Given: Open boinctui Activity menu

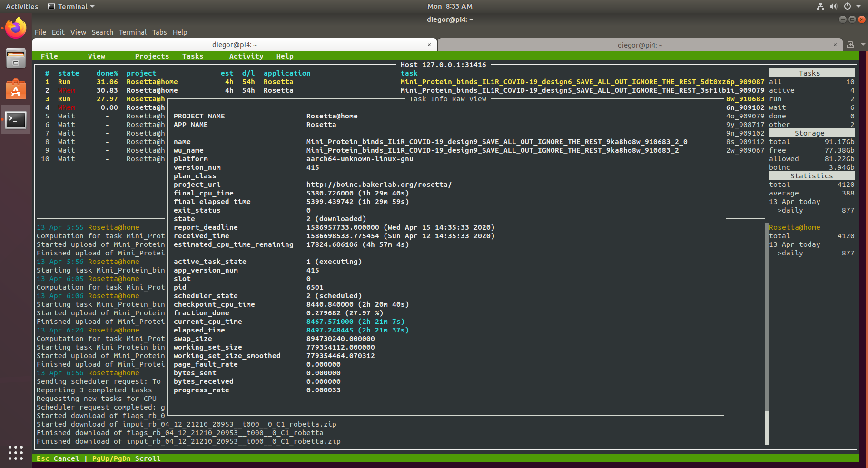Looking at the screenshot, I should (246, 56).
